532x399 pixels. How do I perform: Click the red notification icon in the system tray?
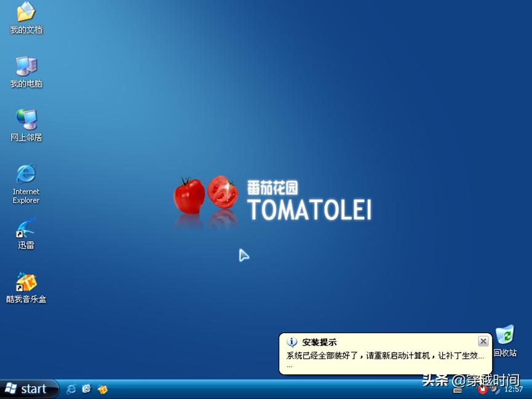(x=483, y=390)
